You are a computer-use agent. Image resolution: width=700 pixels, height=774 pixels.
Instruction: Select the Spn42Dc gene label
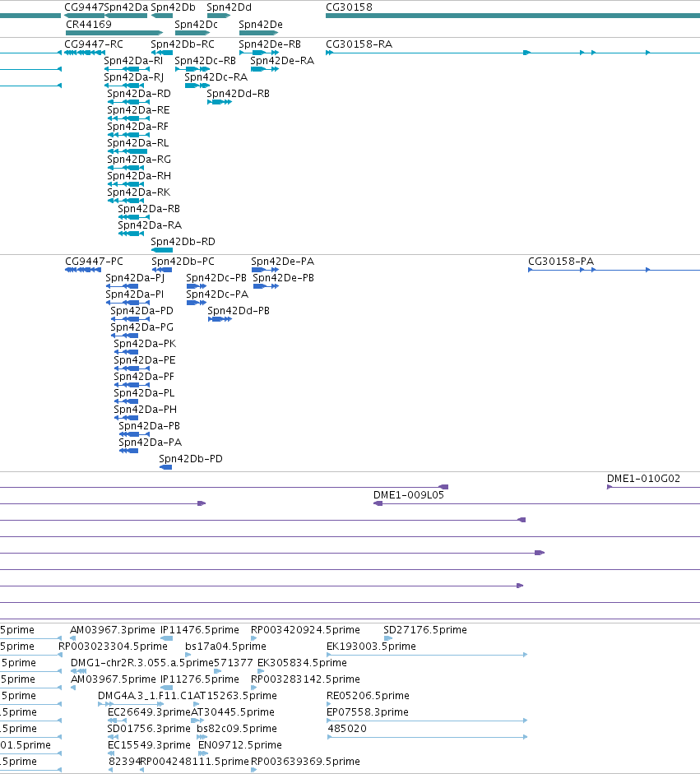click(x=196, y=24)
